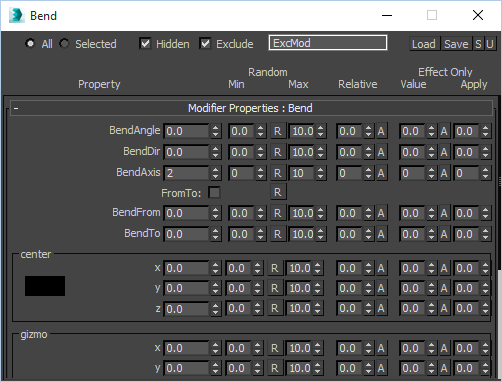Image resolution: width=502 pixels, height=382 pixels.
Task: Click the R random button for center z
Action: [275, 308]
